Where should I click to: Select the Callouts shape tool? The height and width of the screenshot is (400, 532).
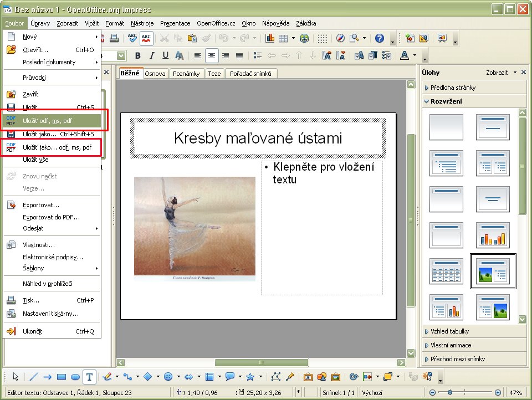[229, 377]
